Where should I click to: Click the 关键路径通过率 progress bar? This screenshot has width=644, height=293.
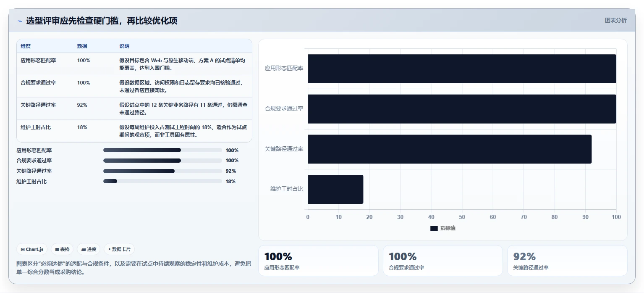(162, 171)
